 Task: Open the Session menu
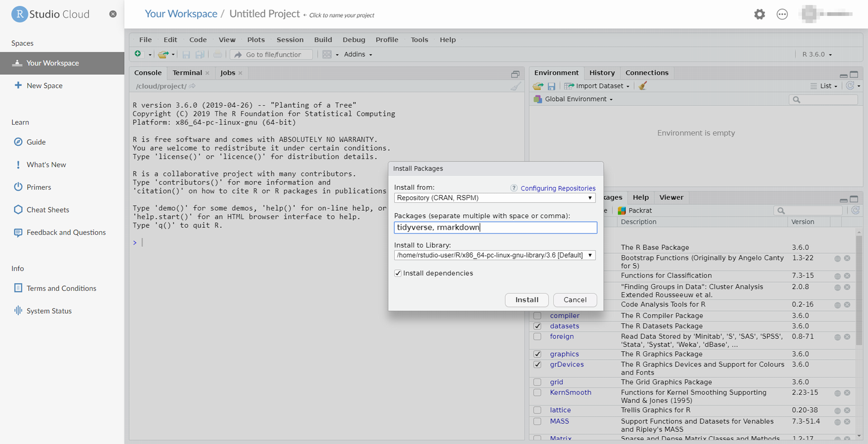pyautogui.click(x=290, y=40)
